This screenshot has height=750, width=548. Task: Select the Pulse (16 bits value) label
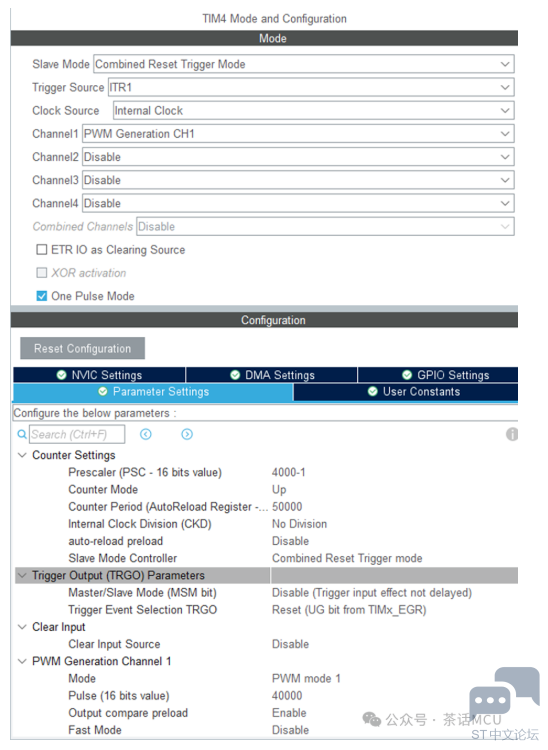click(x=119, y=696)
